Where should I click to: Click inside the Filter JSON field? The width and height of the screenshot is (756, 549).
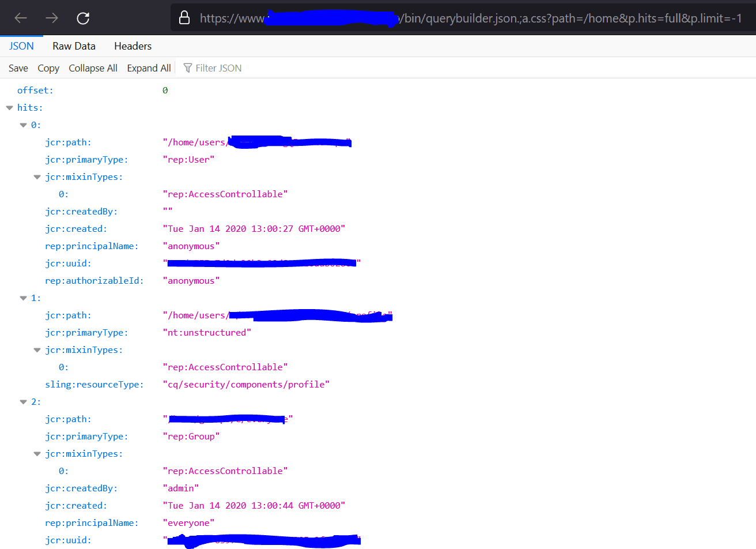220,67
